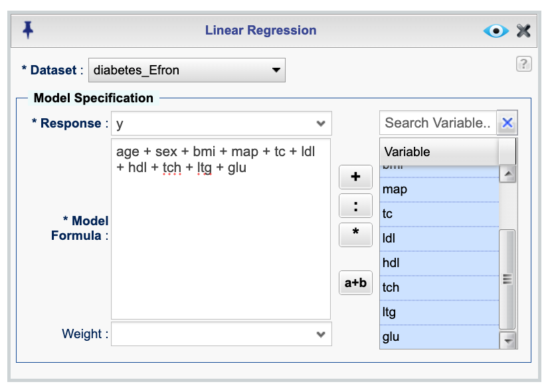Focus the Search Variable field
Viewport: 552px width, 392px height.
pos(438,122)
